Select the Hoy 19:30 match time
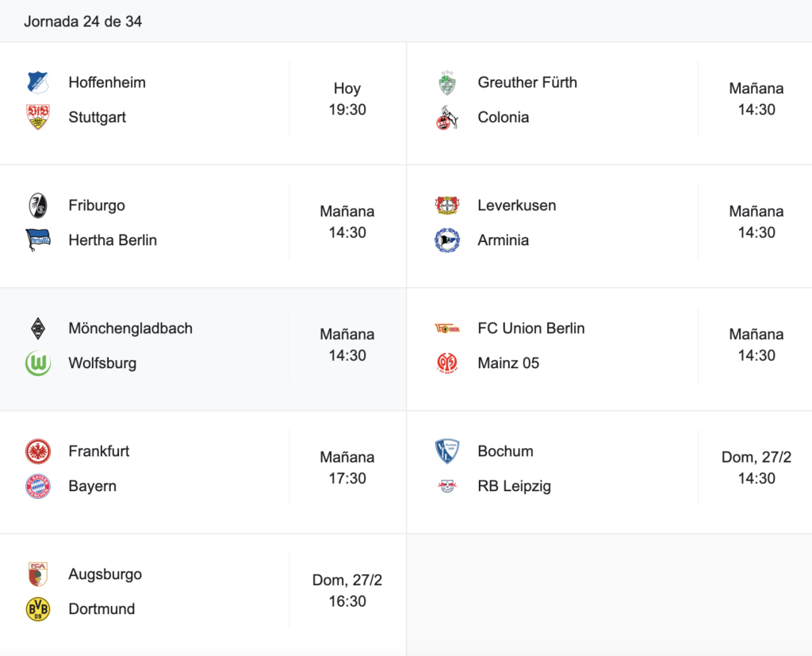This screenshot has width=812, height=656. [347, 99]
